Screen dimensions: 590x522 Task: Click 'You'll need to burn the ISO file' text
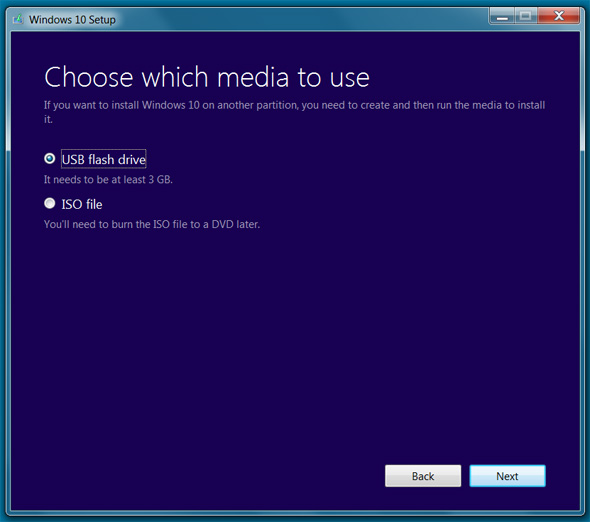coord(152,224)
